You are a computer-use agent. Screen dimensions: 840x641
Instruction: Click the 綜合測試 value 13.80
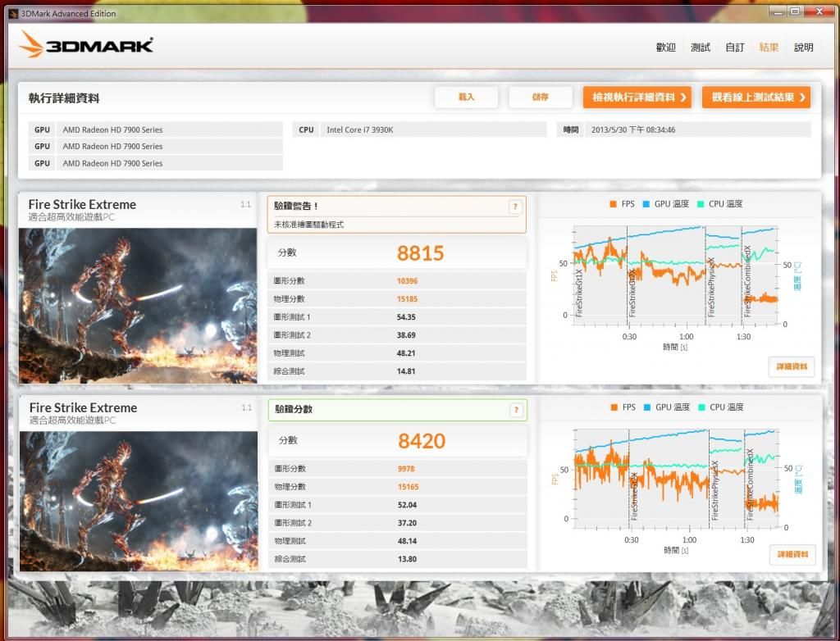coord(407,559)
